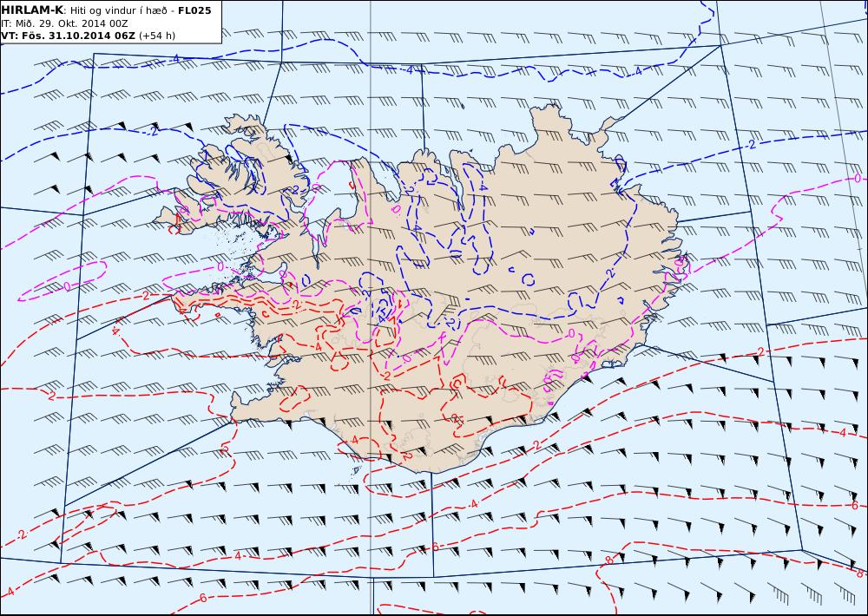The height and width of the screenshot is (616, 868).
Task: Click the (+54 h) forecast offset text
Action: [x=156, y=36]
